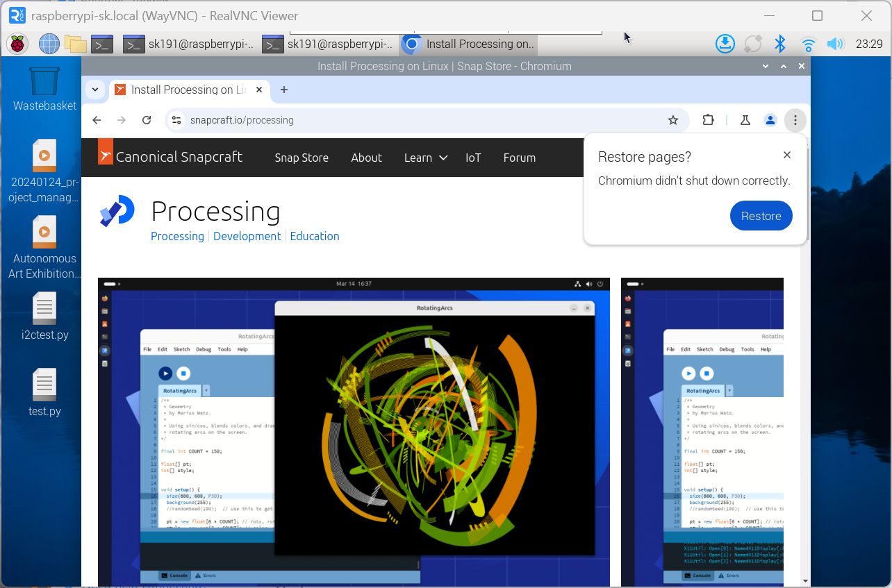Open Chrome Labs flask icon
892x588 pixels.
(x=745, y=120)
